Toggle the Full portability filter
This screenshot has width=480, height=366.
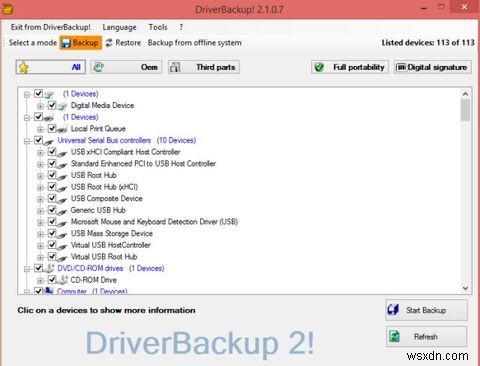coord(350,67)
